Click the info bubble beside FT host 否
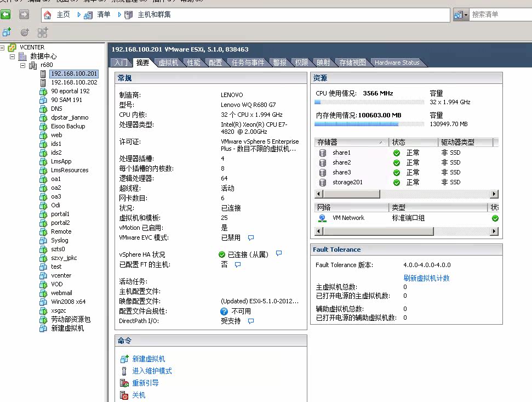This screenshot has height=402, width=532. [x=238, y=264]
